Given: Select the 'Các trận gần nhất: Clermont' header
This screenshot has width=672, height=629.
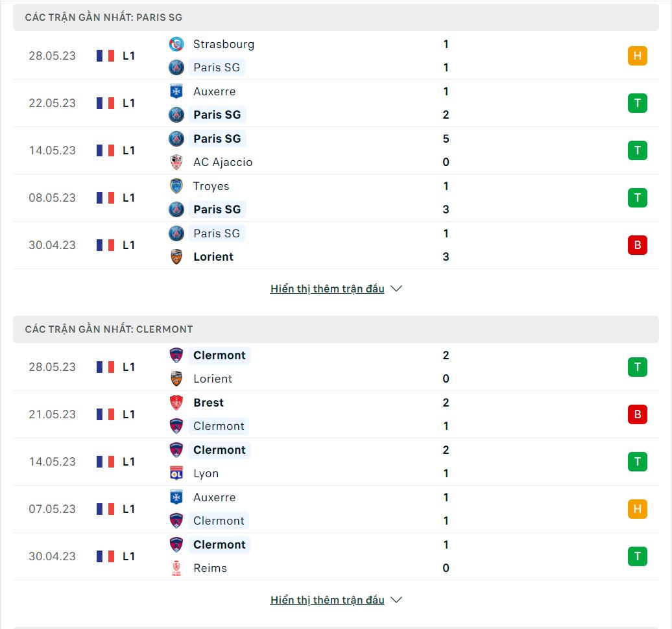Looking at the screenshot, I should (x=335, y=329).
